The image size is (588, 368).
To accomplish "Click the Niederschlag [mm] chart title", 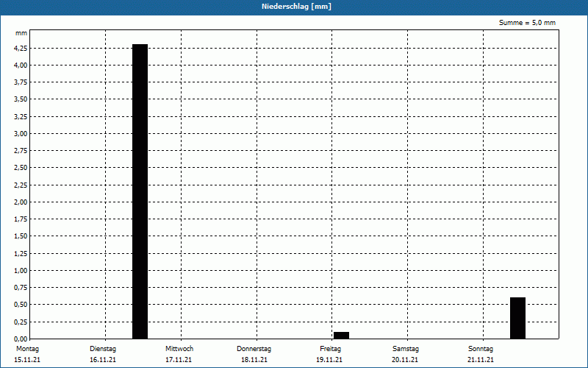I will (296, 7).
